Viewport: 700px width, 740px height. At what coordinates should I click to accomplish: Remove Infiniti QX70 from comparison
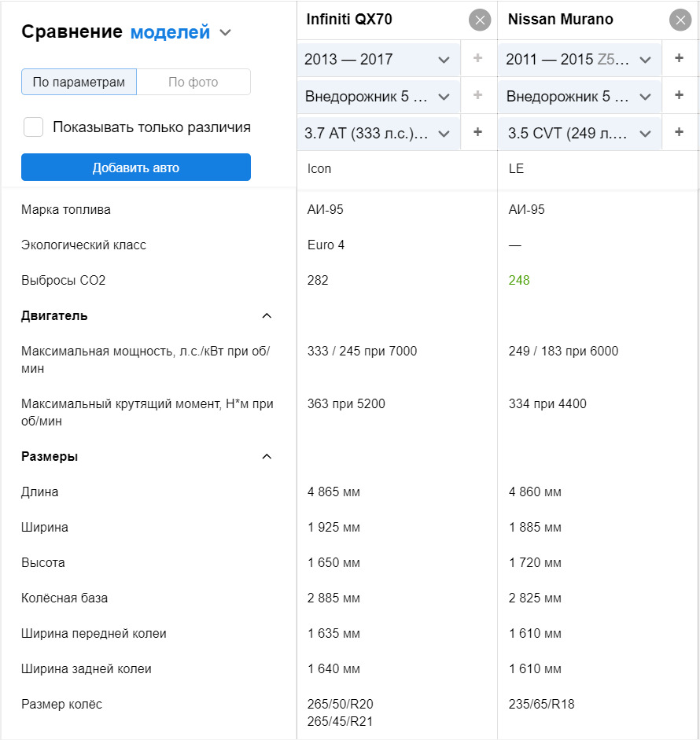click(x=480, y=20)
